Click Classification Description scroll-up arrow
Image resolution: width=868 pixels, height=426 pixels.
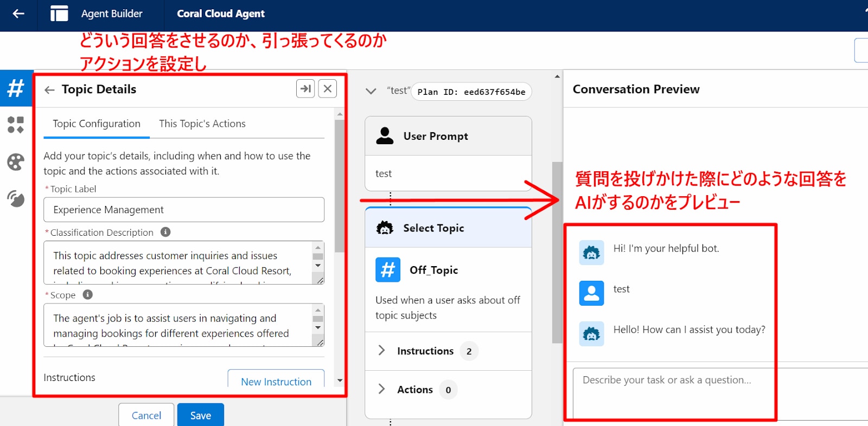(318, 247)
